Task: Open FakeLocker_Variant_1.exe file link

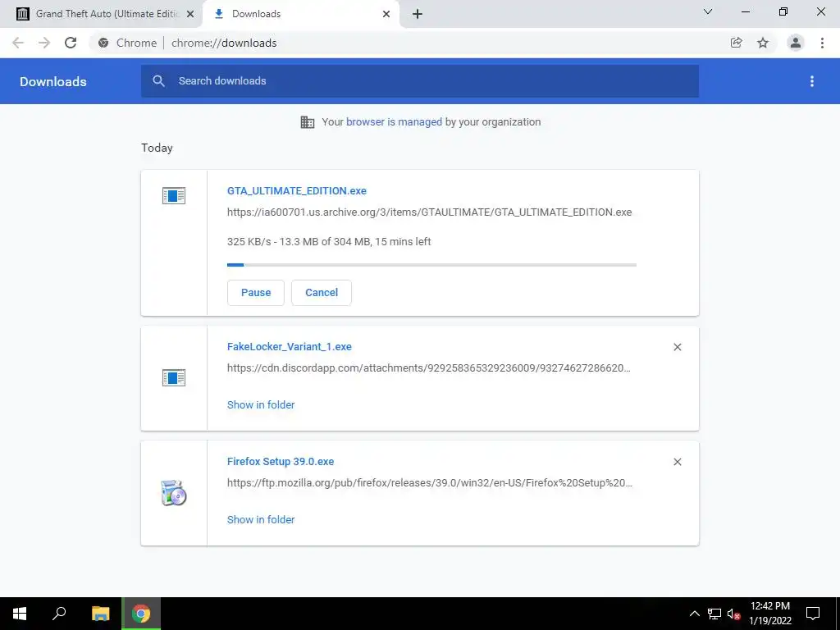Action: [x=290, y=347]
